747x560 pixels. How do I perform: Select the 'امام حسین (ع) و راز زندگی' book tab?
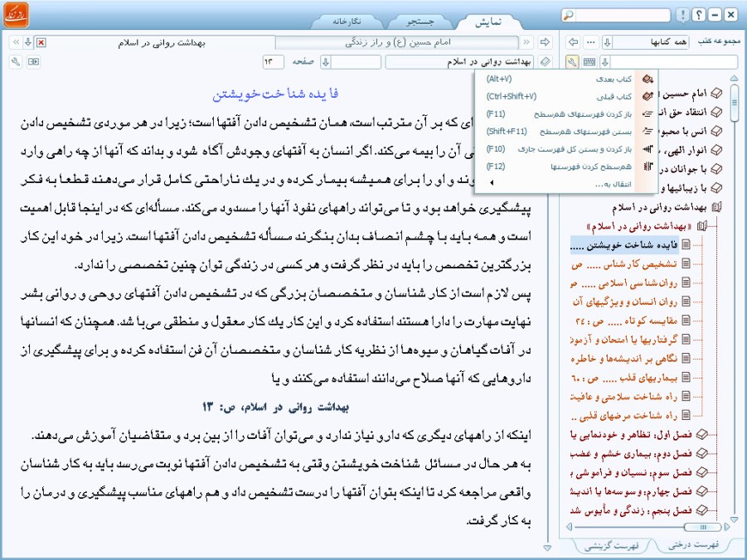[x=397, y=42]
